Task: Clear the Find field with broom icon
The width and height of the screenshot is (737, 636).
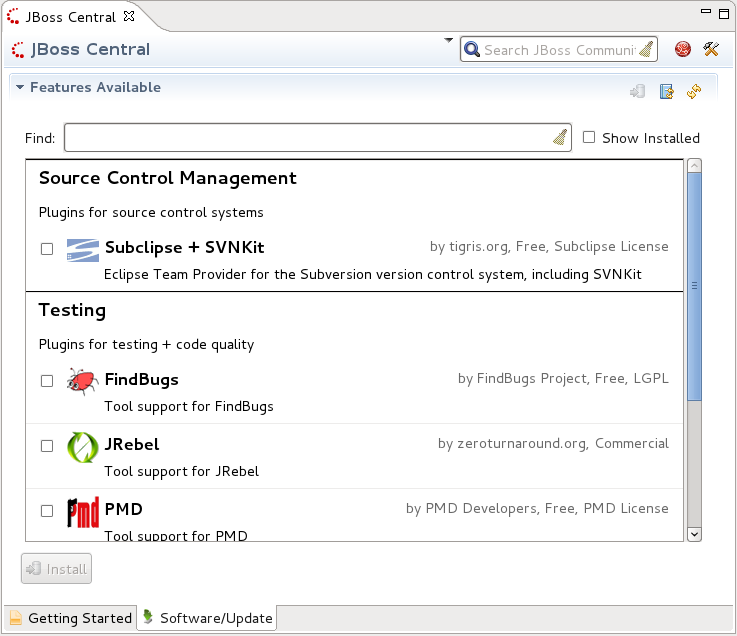Action: click(x=560, y=137)
